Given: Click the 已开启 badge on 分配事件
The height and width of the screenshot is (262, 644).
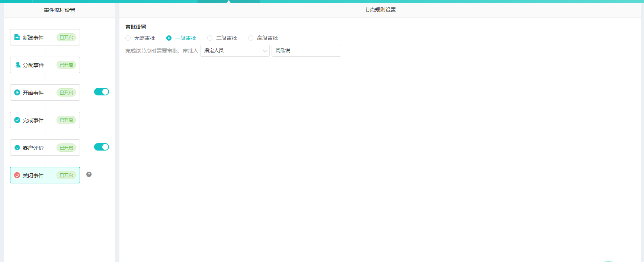Looking at the screenshot, I should 66,65.
